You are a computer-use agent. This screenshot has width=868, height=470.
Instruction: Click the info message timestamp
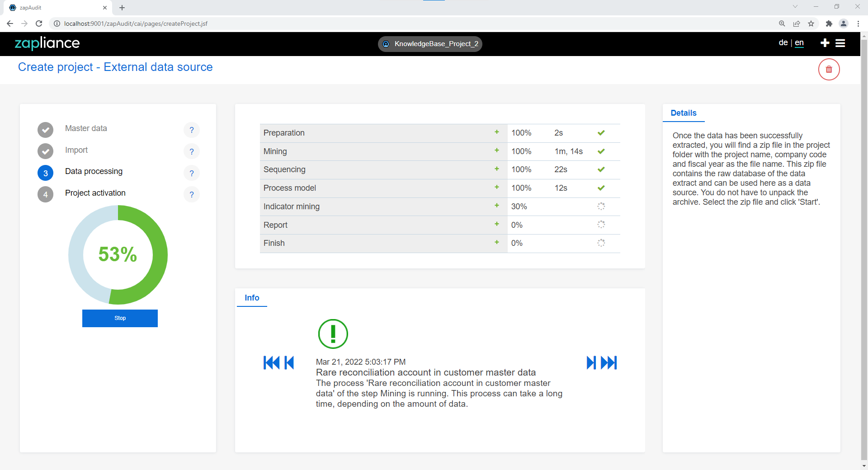pyautogui.click(x=360, y=362)
